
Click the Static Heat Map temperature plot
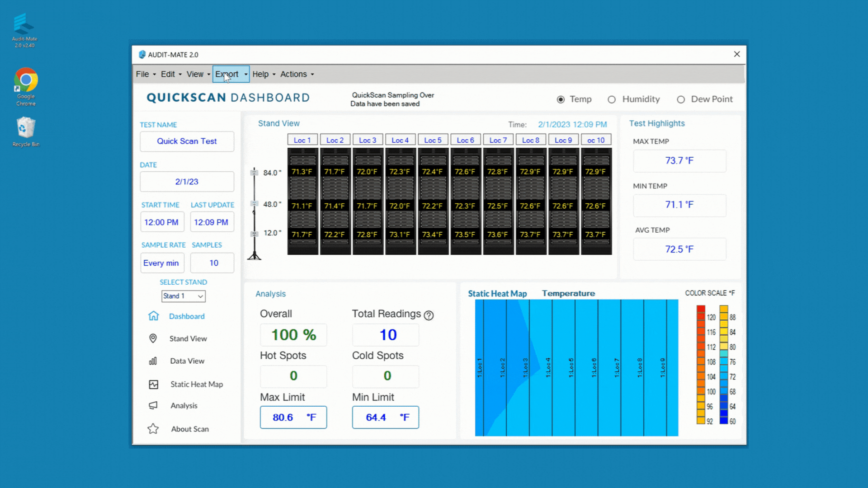pos(576,367)
